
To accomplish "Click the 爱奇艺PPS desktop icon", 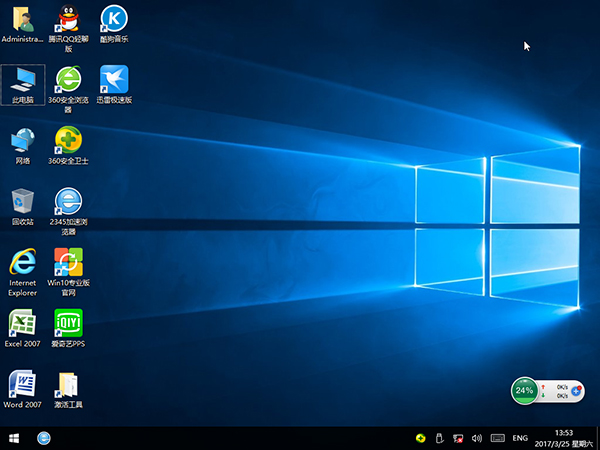I will pyautogui.click(x=68, y=322).
